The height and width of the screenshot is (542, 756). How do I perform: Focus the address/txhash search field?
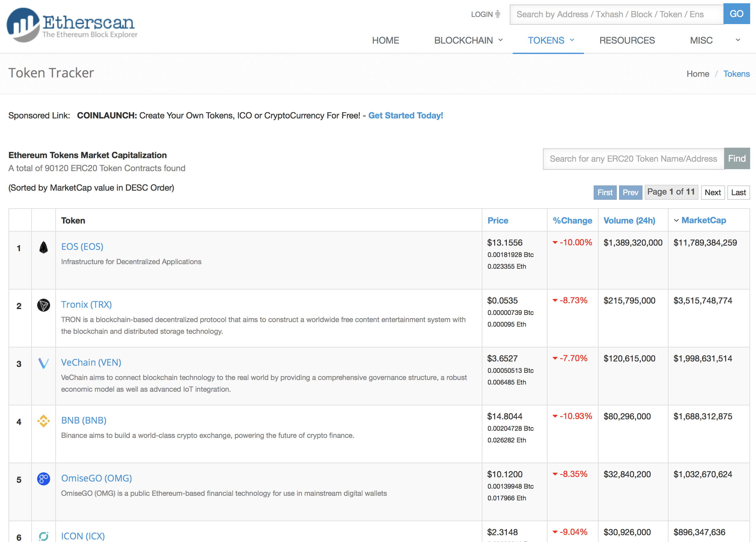coord(616,14)
